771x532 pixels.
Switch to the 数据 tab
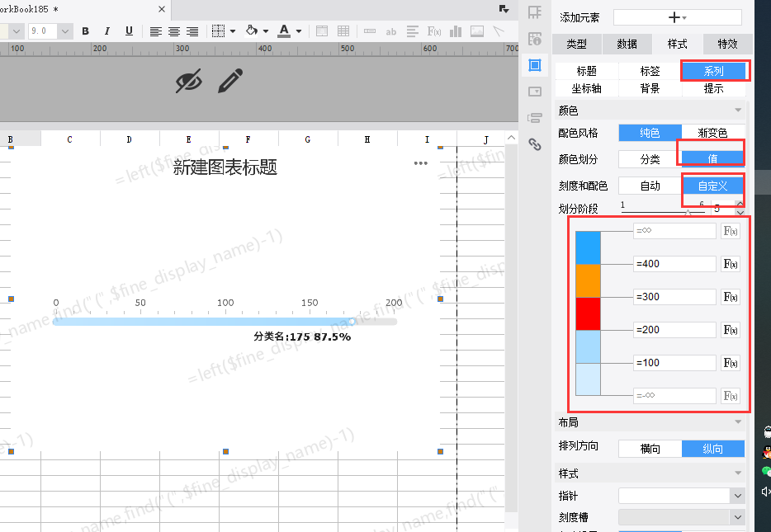(x=627, y=45)
